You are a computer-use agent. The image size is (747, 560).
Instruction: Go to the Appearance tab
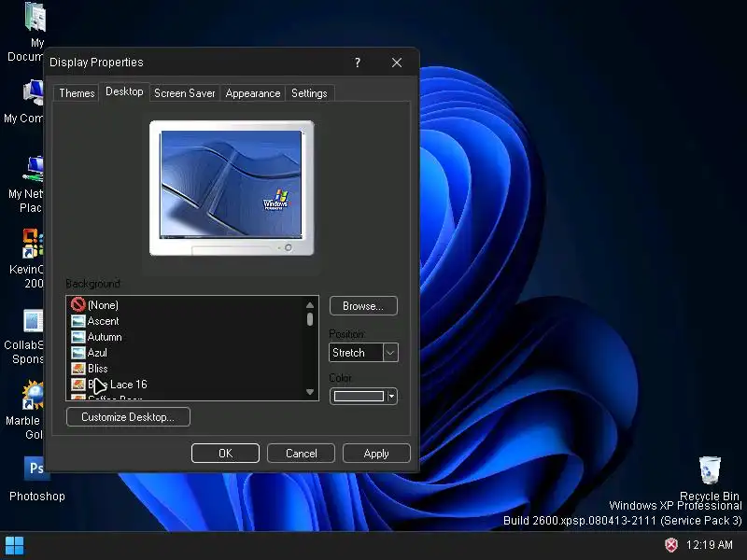252,93
